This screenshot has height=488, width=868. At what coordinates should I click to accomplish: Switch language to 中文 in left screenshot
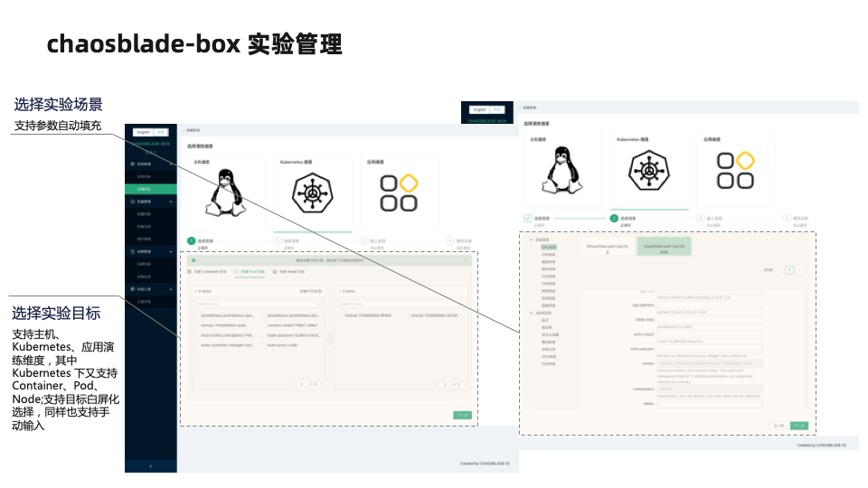161,132
